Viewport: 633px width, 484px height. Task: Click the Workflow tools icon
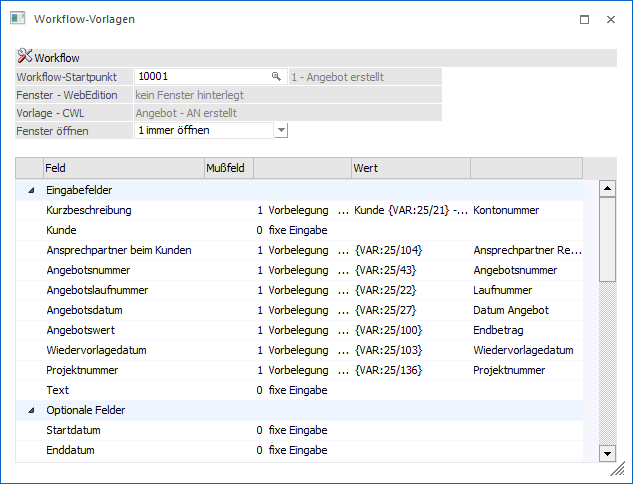pos(25,58)
